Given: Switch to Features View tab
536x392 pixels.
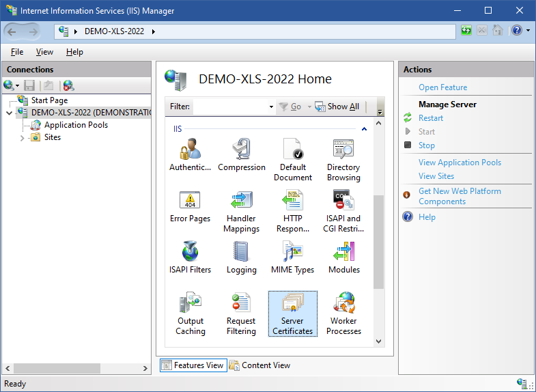Looking at the screenshot, I should 193,365.
